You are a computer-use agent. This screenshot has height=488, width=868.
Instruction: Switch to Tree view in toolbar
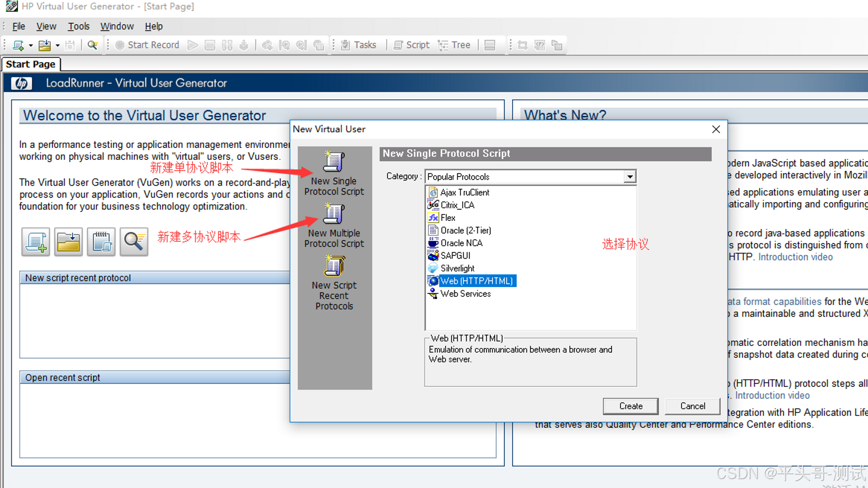pyautogui.click(x=455, y=45)
